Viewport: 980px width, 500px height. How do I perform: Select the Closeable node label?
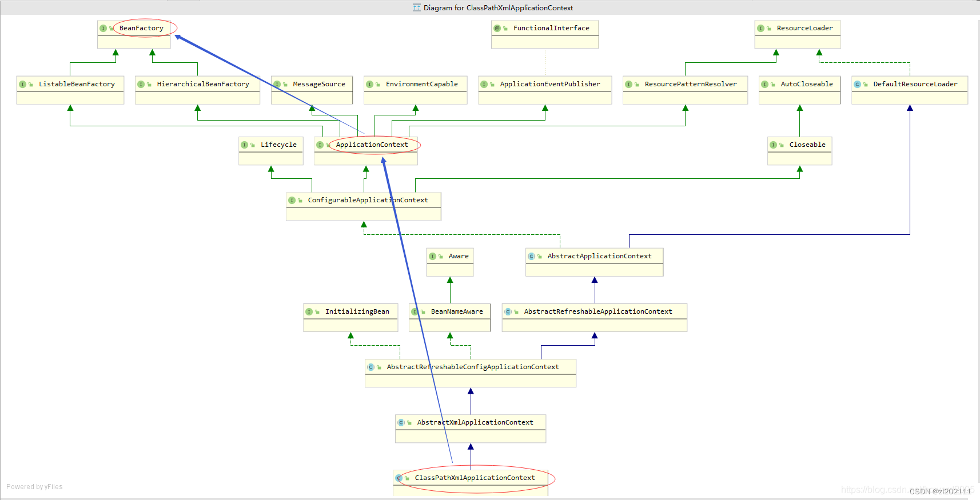(x=807, y=145)
